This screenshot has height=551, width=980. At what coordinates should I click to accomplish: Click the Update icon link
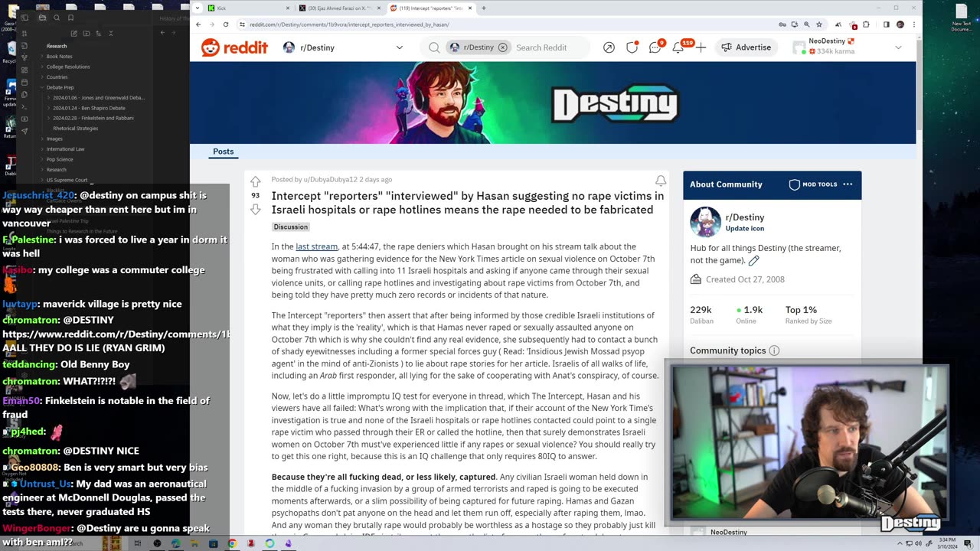(x=744, y=229)
